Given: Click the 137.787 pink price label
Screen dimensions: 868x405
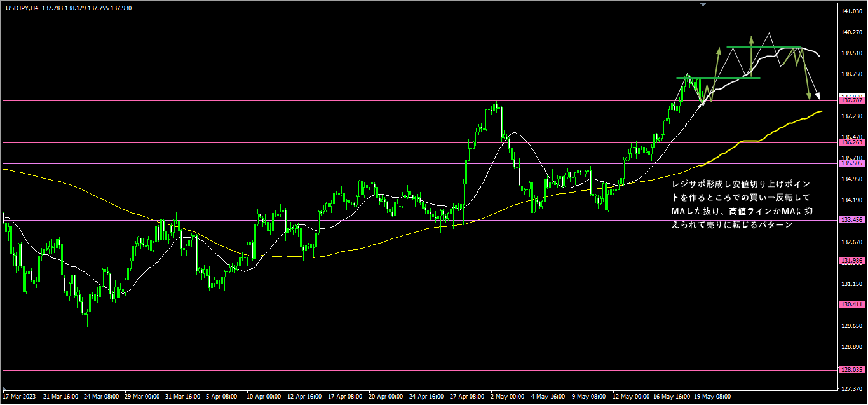Looking at the screenshot, I should (851, 100).
